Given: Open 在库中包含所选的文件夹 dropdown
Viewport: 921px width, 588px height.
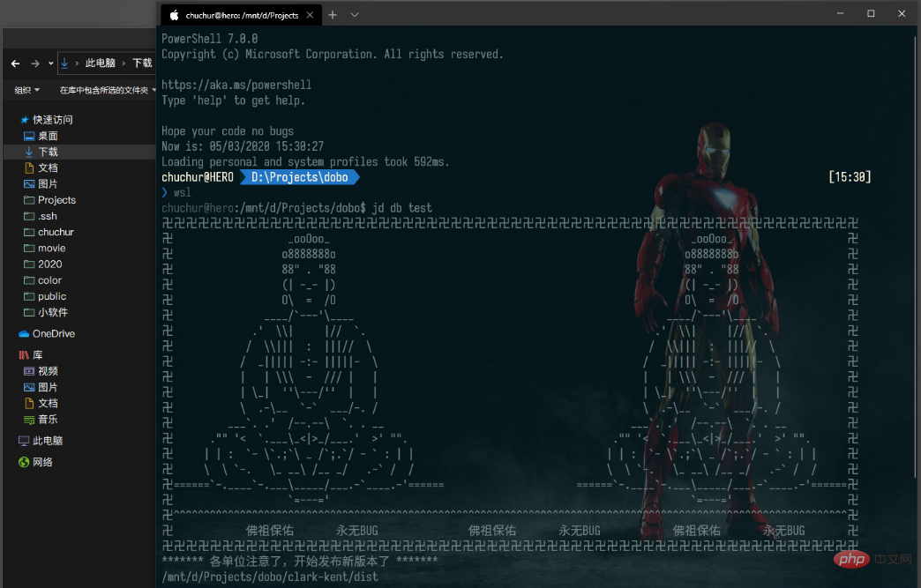Looking at the screenshot, I should pyautogui.click(x=108, y=90).
